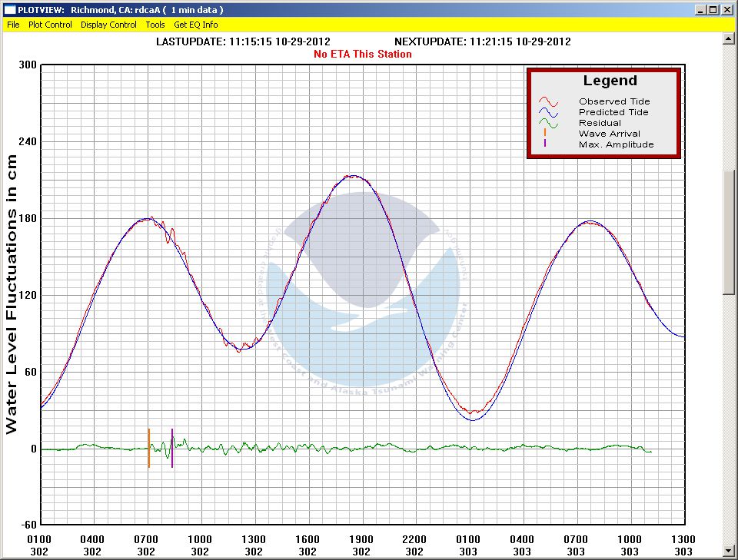The width and height of the screenshot is (738, 560).
Task: Click the PLOTVIEW application icon in title bar
Action: coord(9,10)
